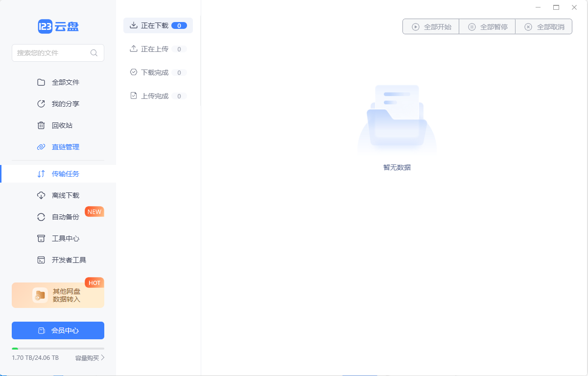Switch to the 上传完成 tab

pos(153,95)
